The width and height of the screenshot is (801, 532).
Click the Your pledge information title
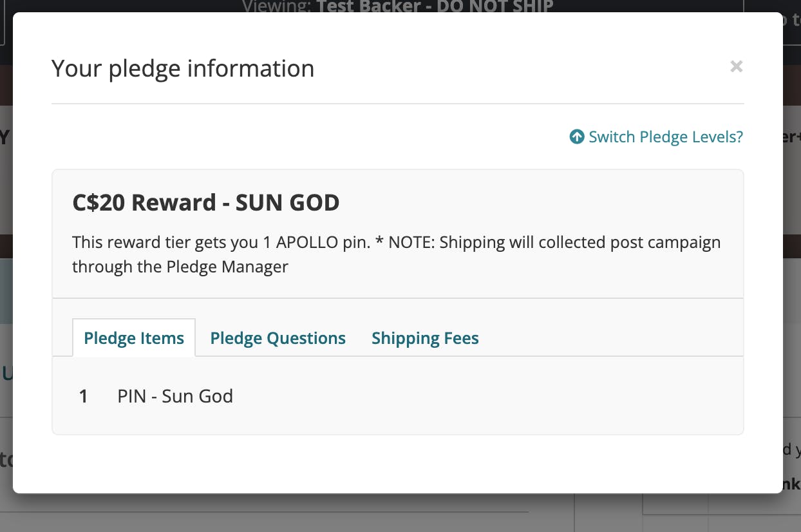click(183, 68)
